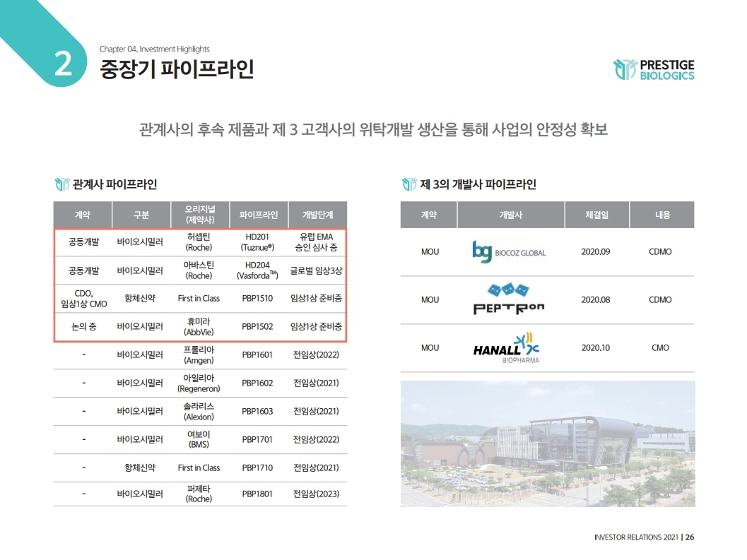The width and height of the screenshot is (747, 560).
Task: Click the PBP1602 pipeline cell
Action: point(257,383)
